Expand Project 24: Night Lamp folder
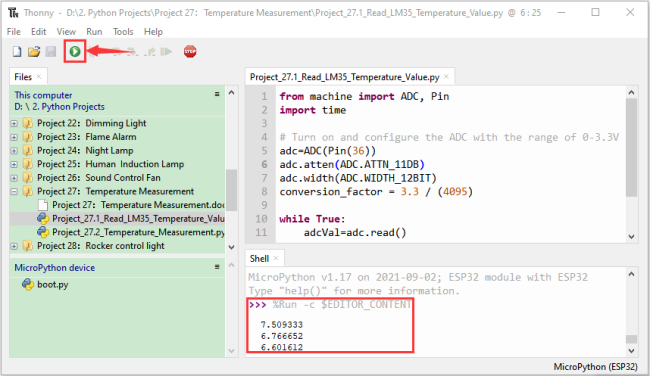 [x=14, y=151]
